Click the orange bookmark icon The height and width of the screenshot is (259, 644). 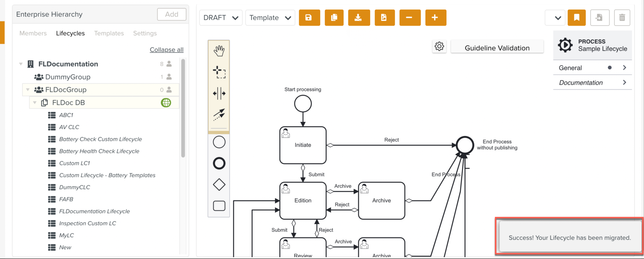(x=576, y=18)
